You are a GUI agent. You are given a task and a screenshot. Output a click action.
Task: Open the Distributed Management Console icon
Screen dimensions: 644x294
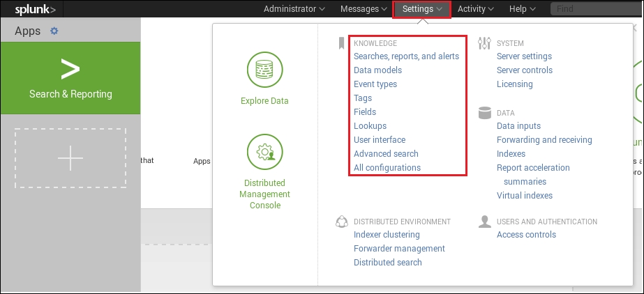(x=264, y=152)
